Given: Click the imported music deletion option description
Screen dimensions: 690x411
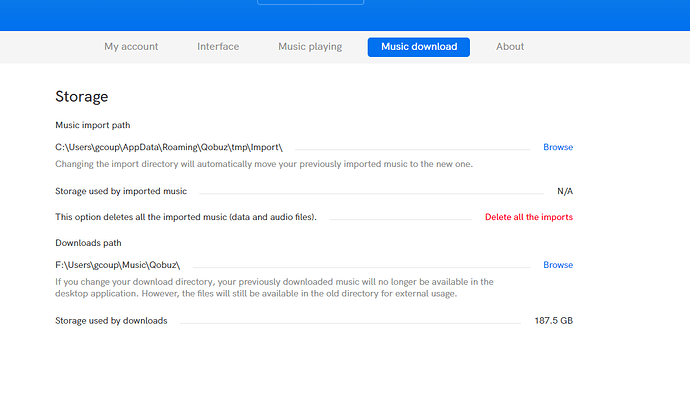Looking at the screenshot, I should (185, 217).
